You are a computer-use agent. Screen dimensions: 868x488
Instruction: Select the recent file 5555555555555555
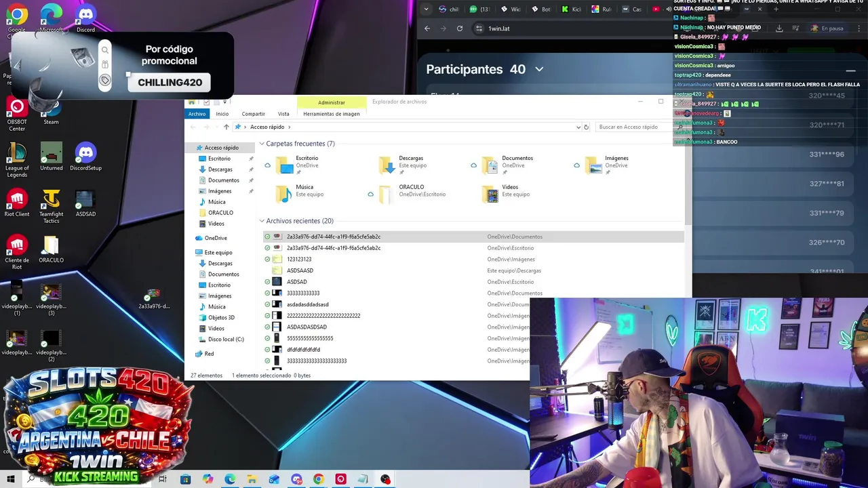[397, 338]
